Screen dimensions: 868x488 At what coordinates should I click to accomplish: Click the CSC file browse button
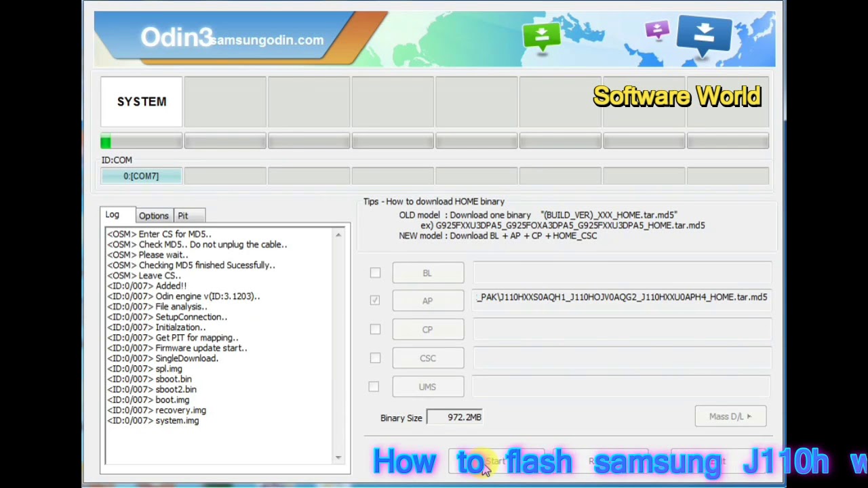point(428,358)
